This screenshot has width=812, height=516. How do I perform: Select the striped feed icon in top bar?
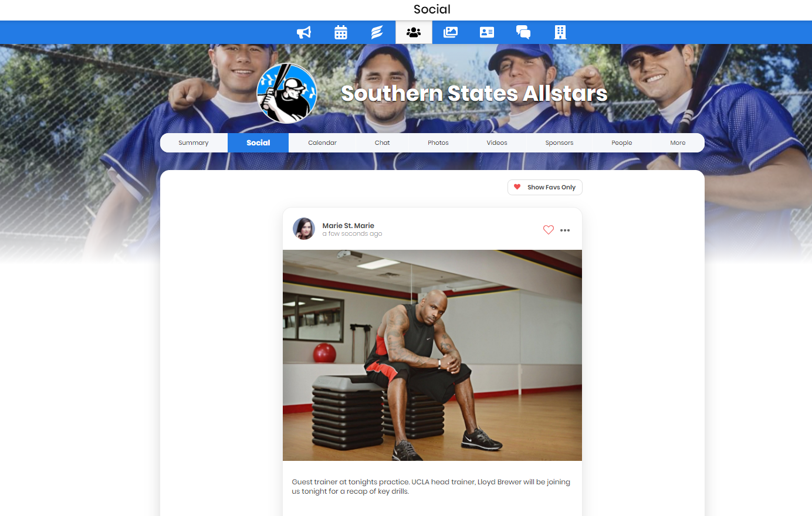pos(377,32)
